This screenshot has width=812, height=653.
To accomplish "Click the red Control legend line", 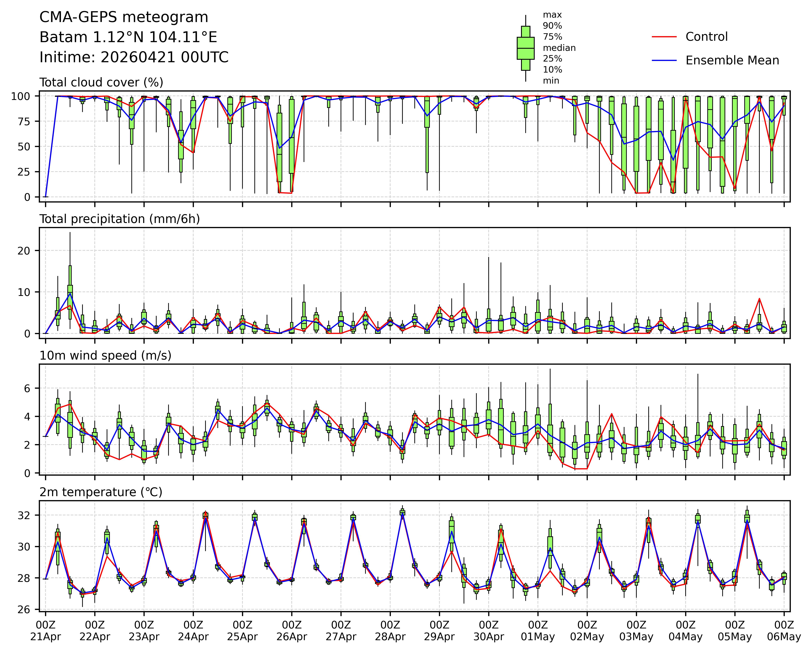I will click(x=664, y=37).
